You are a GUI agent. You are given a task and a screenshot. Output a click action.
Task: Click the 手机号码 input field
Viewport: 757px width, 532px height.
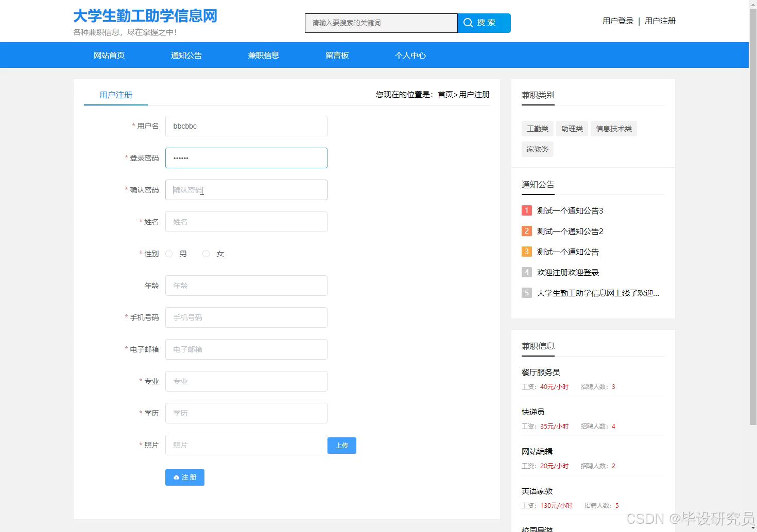point(246,317)
